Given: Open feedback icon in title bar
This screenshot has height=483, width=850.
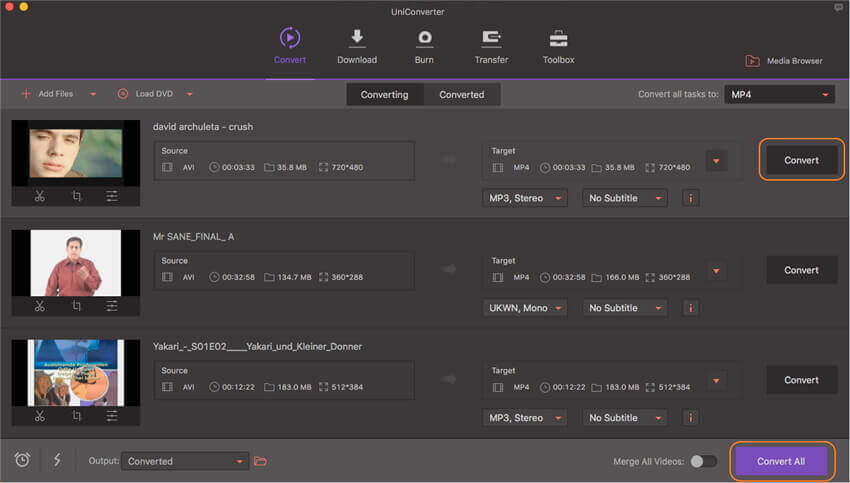Looking at the screenshot, I should point(839,7).
